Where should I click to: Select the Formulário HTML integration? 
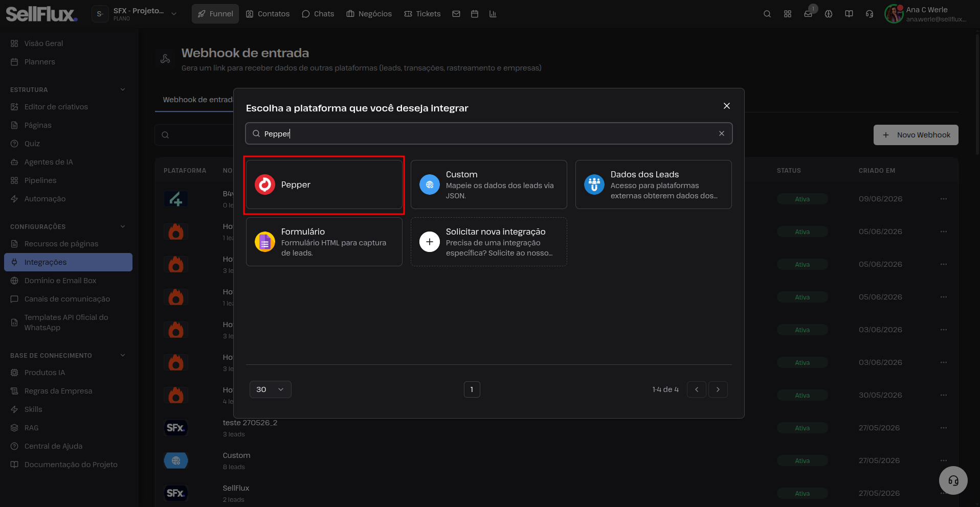click(324, 242)
